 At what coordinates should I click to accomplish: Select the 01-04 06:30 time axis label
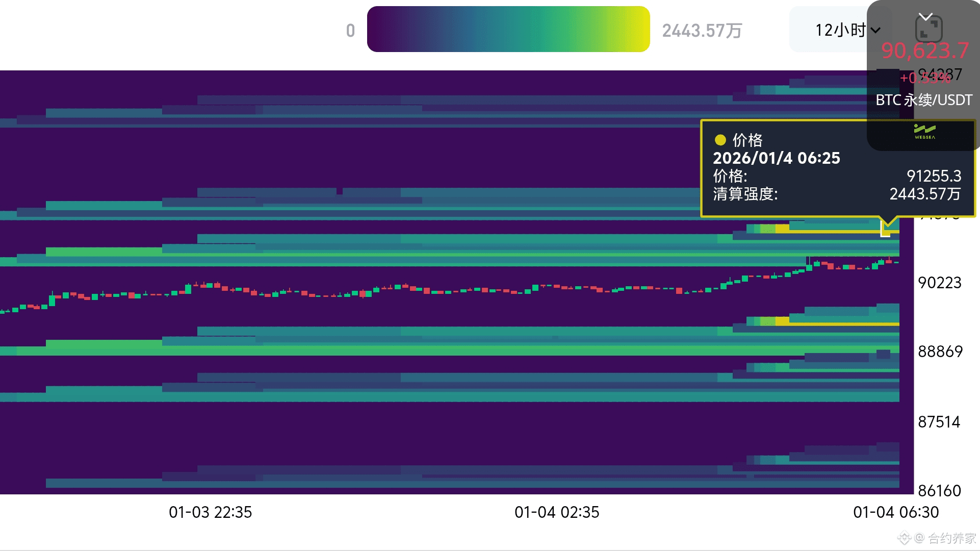[x=896, y=512]
